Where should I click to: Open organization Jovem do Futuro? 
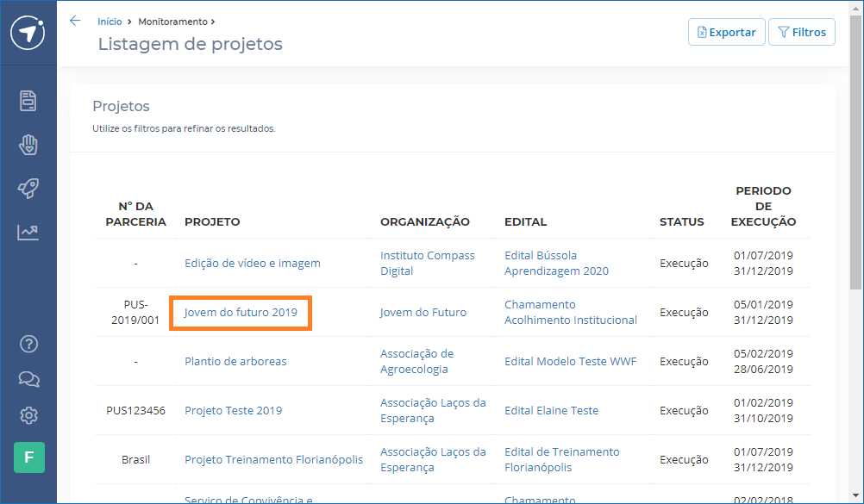click(423, 313)
